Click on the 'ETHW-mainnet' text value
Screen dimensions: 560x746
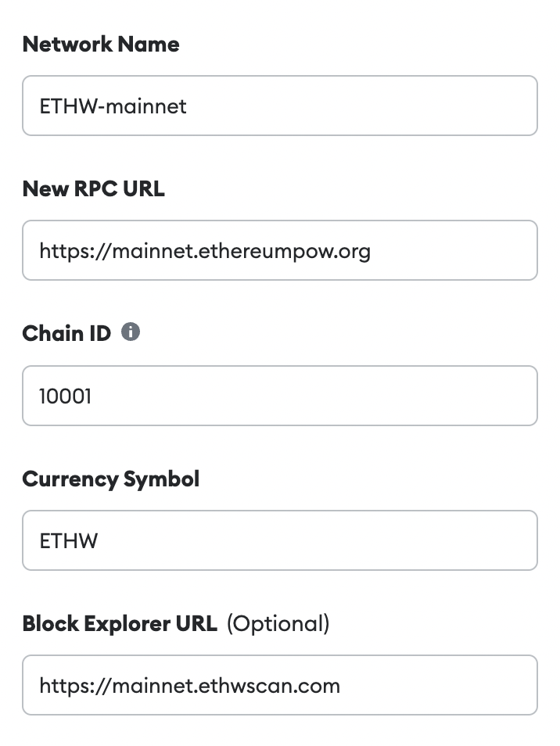(113, 106)
